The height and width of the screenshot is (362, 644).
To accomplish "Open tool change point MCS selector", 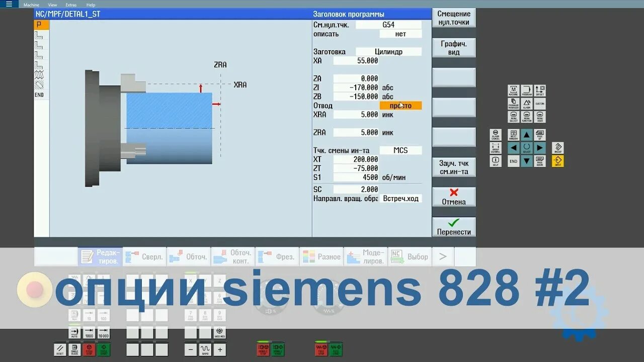I will pos(400,150).
